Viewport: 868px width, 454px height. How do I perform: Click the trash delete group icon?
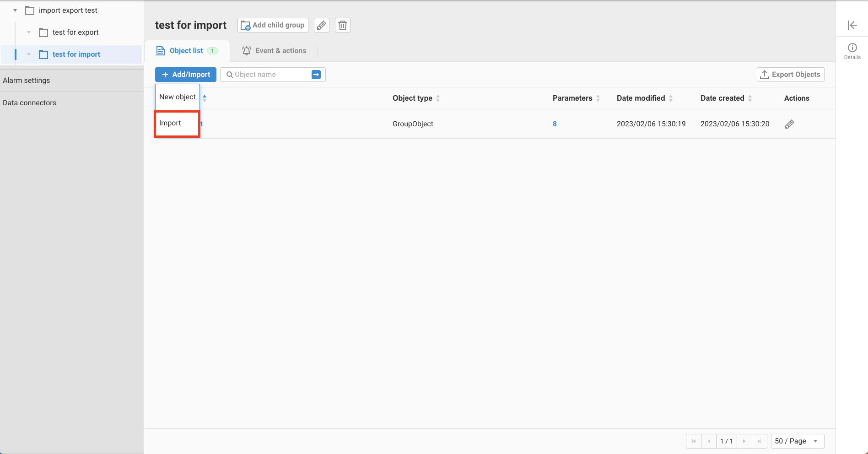[x=343, y=25]
